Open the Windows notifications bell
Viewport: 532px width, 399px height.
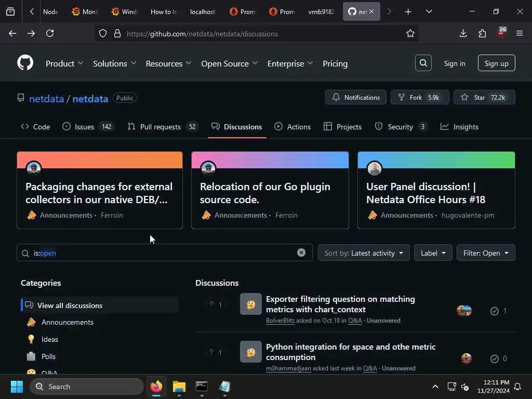coord(517,387)
